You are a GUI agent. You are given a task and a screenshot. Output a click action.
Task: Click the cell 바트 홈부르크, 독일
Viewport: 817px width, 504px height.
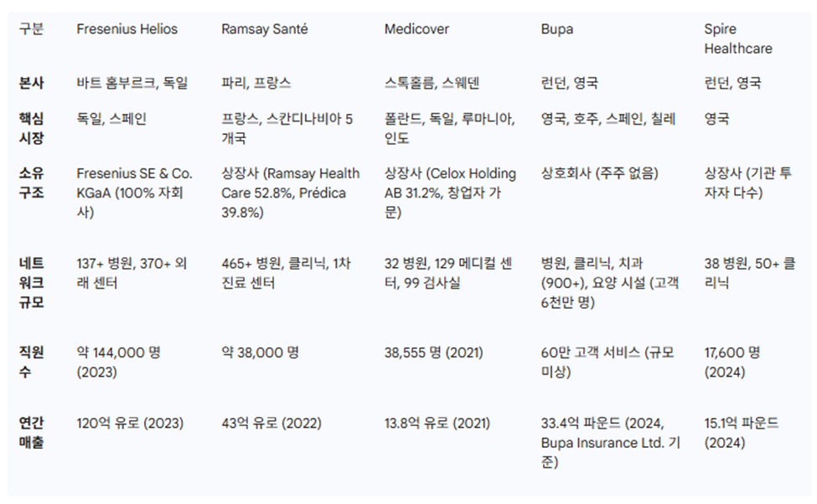coord(132,83)
